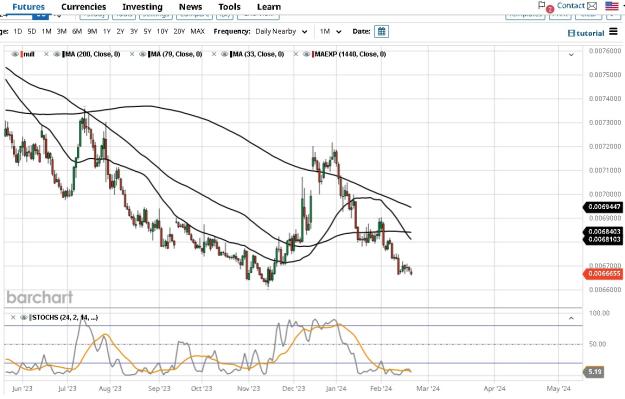Click the Dec '23 time axis label

pyautogui.click(x=293, y=389)
